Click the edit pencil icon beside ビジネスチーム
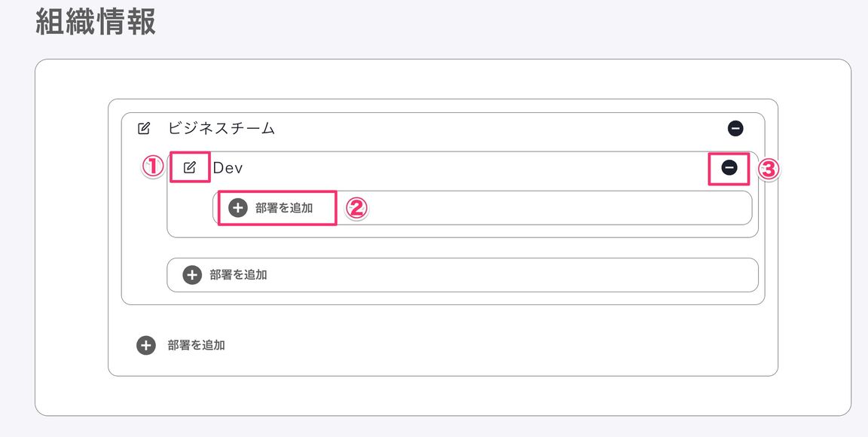 point(143,129)
